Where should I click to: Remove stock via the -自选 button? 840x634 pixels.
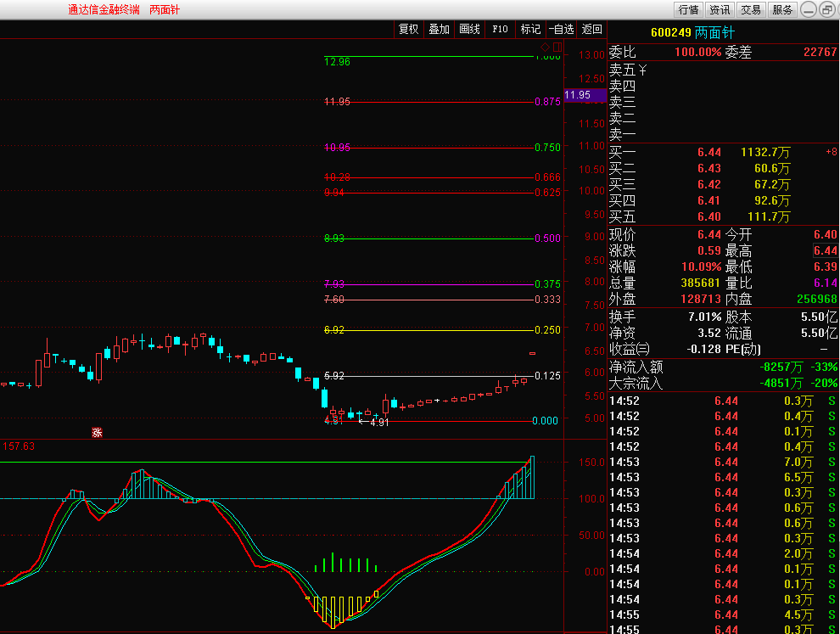[561, 29]
